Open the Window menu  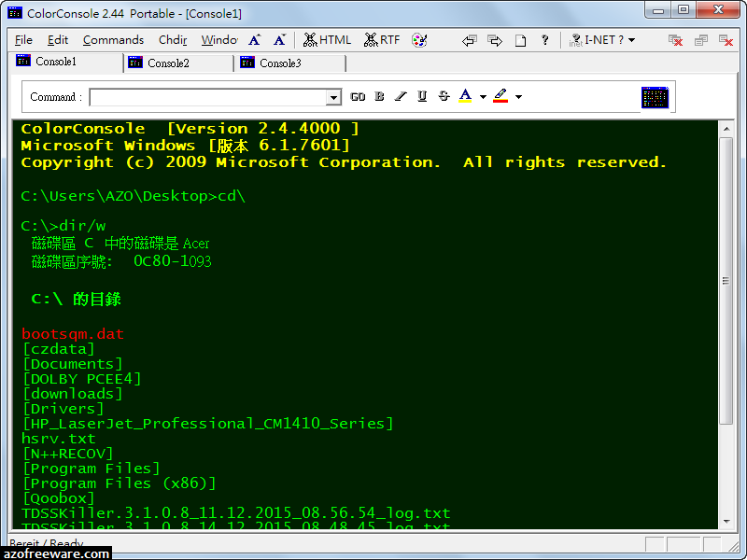point(219,40)
